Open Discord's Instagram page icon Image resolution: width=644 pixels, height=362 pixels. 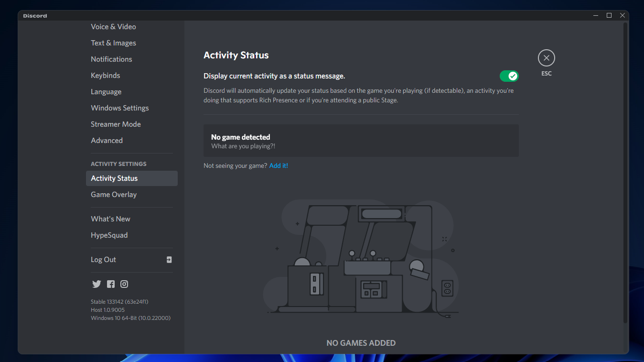[x=124, y=284]
